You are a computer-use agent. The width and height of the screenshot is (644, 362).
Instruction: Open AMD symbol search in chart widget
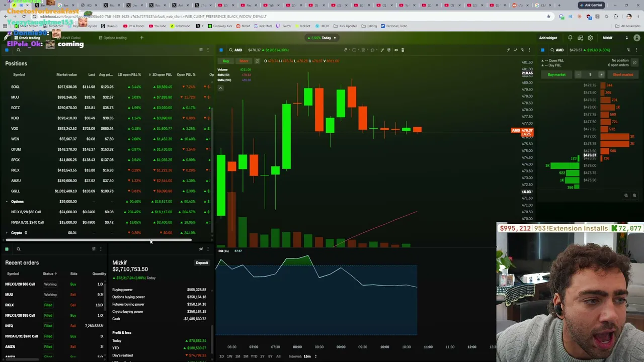pyautogui.click(x=235, y=50)
